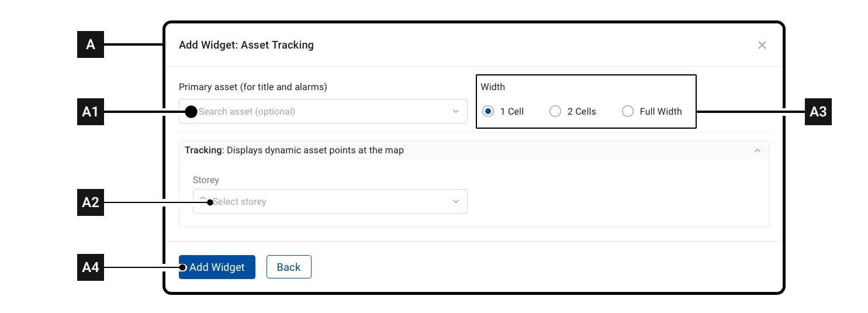Click the Select storey field
This screenshot has height=313, width=868.
pos(321,201)
